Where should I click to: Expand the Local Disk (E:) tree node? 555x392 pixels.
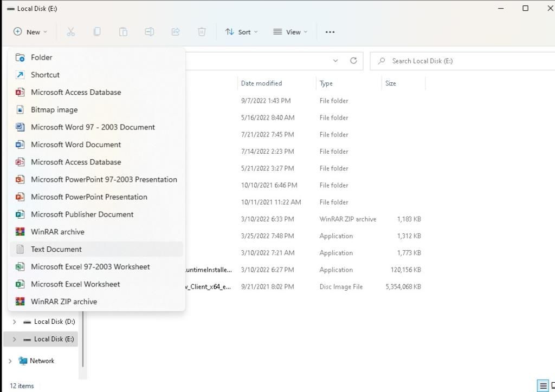(14, 339)
